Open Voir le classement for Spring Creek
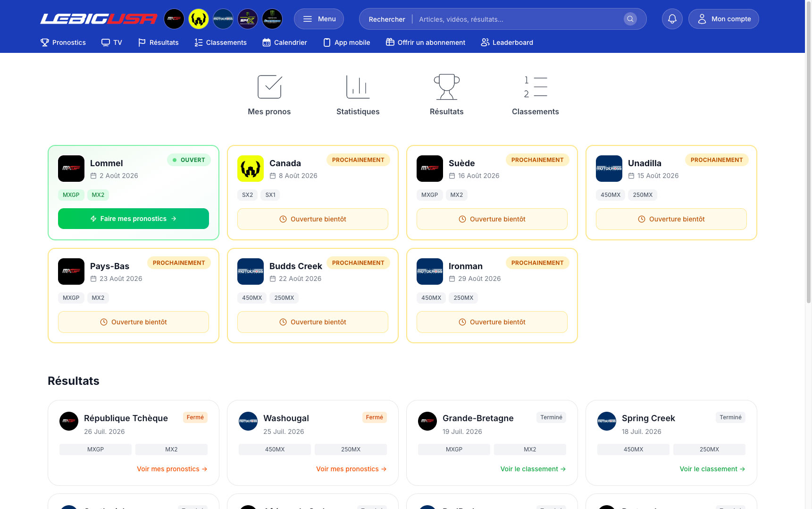The height and width of the screenshot is (509, 812). [712, 469]
